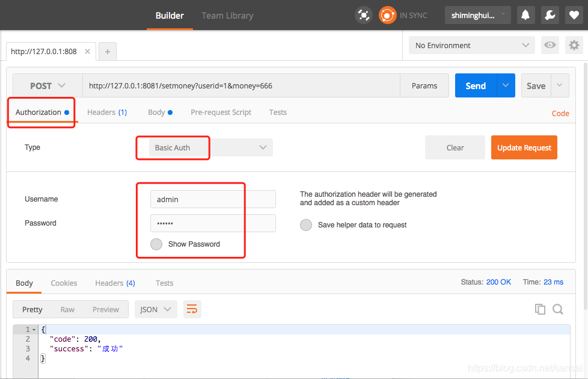Viewport: 588px width, 379px height.
Task: Click the blue Send button
Action: [476, 85]
